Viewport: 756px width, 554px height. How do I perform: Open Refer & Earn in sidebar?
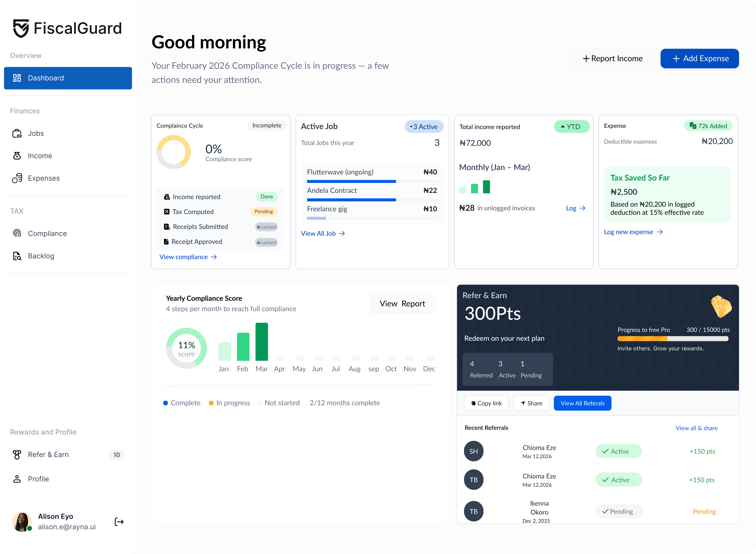(x=68, y=454)
